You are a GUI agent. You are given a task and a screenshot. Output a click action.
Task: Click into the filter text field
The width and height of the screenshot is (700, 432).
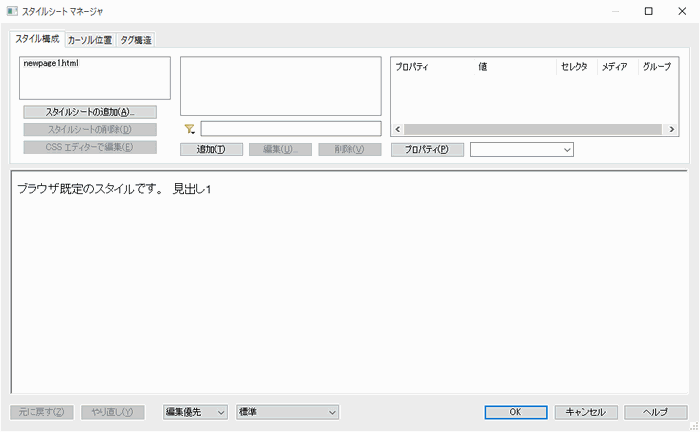(290, 129)
